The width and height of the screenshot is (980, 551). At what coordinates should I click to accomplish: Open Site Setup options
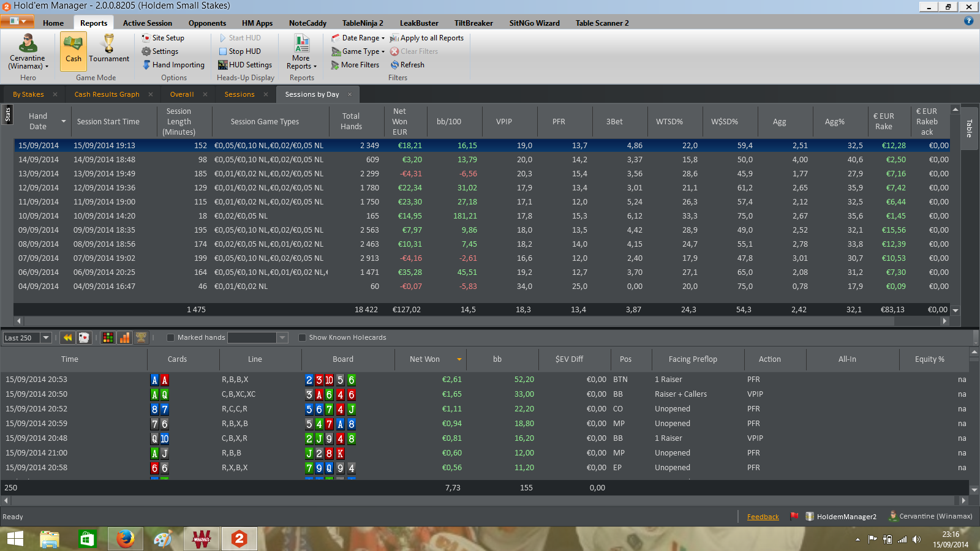coord(163,38)
